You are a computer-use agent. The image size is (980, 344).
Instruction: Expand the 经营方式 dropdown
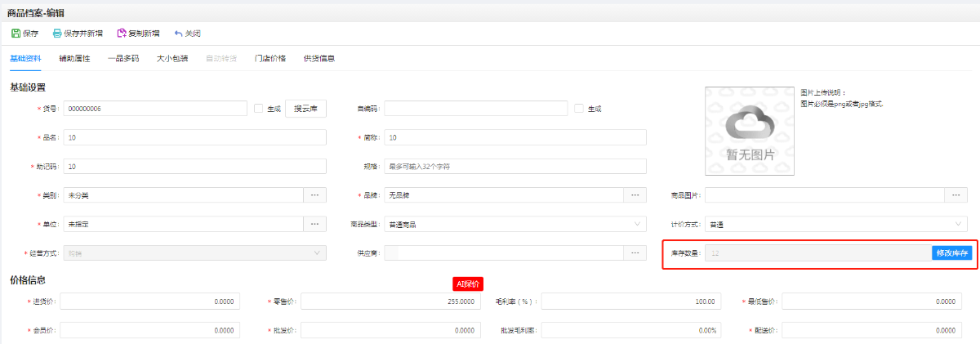coord(316,253)
